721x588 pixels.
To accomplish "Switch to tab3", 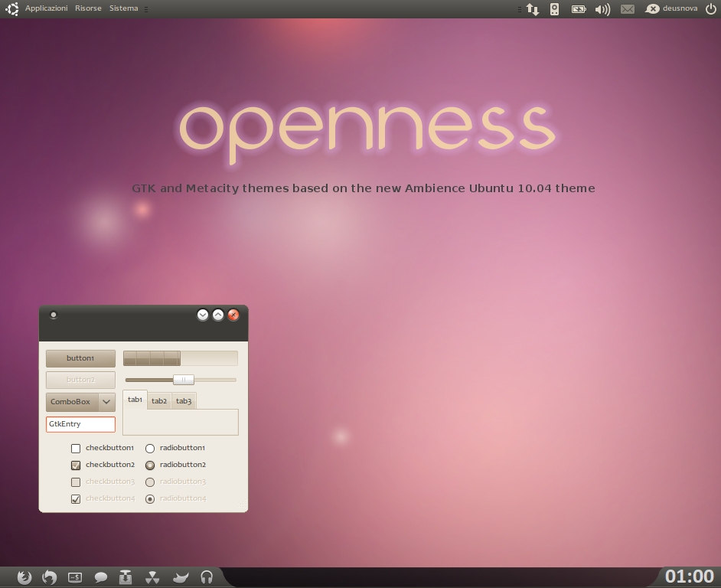I will tap(184, 401).
